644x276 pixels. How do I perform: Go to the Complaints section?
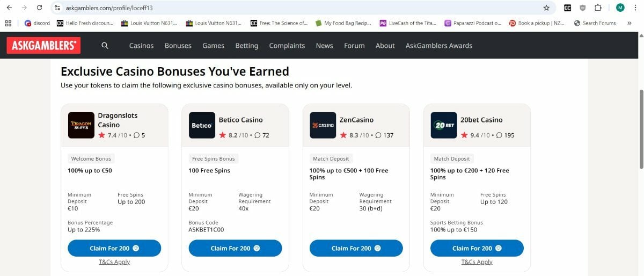[287, 46]
